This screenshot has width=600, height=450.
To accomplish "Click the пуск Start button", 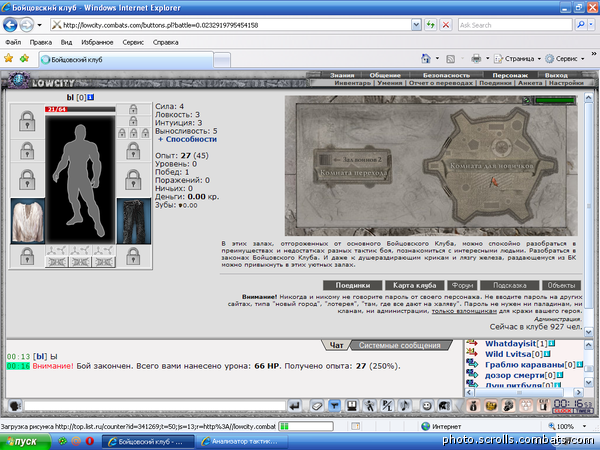I will [x=25, y=441].
